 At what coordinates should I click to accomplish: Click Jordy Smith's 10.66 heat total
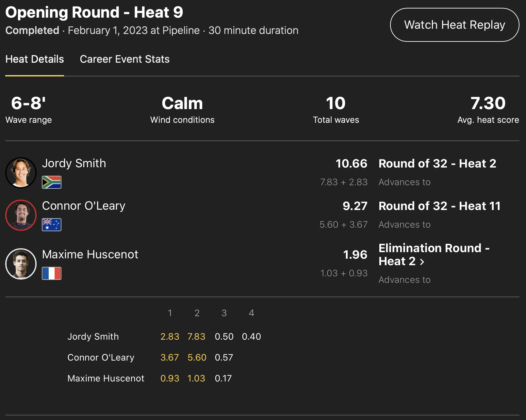351,164
